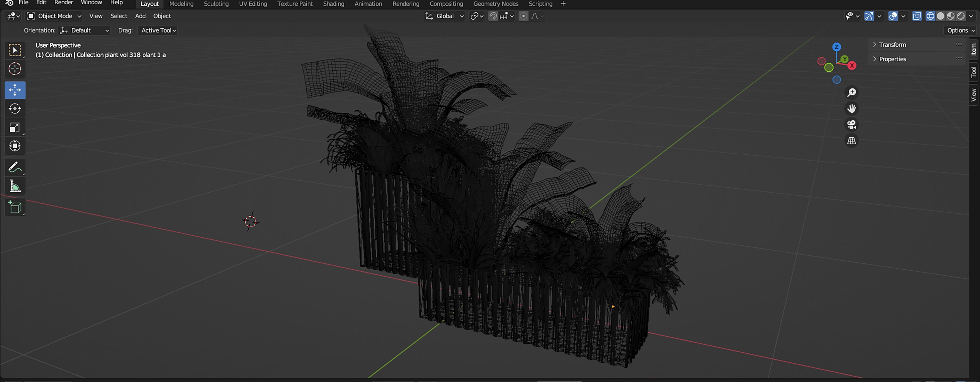
Task: Open the File menu
Action: point(24,3)
